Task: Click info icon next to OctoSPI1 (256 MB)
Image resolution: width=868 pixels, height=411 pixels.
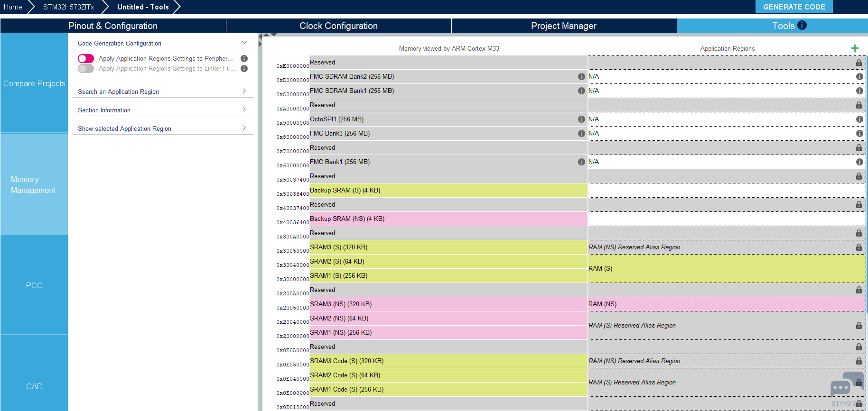Action: (x=581, y=119)
